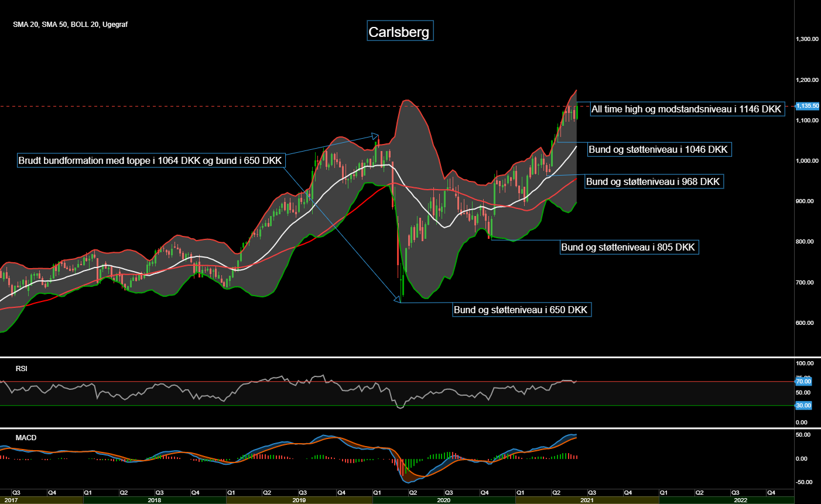Click the 'Bund og støtteniveau i 805 DKK' annotation
This screenshot has height=504, width=821.
(629, 247)
